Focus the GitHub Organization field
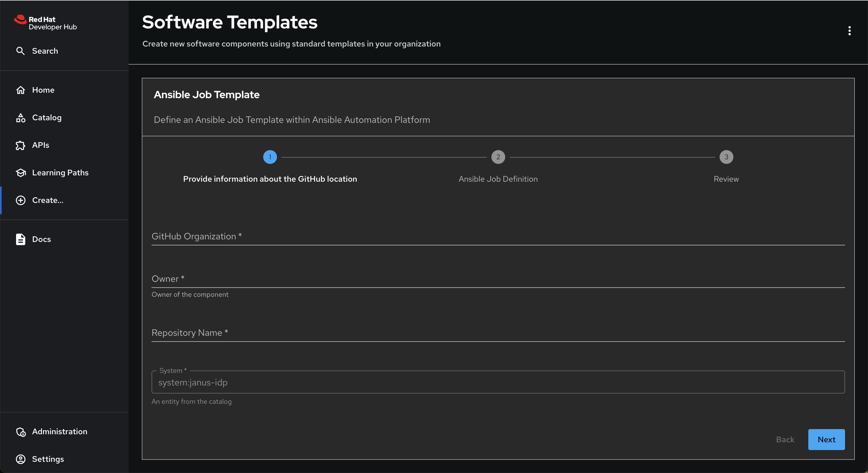 pos(498,236)
